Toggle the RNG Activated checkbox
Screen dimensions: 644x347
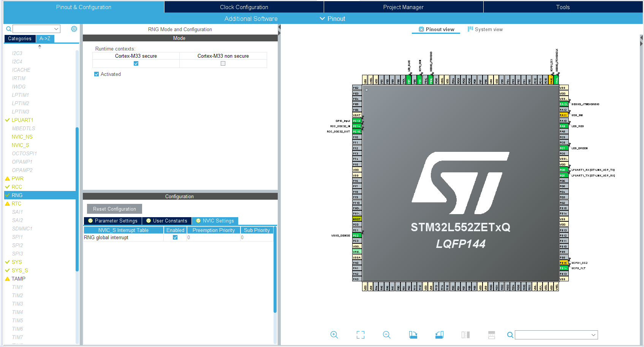[97, 74]
